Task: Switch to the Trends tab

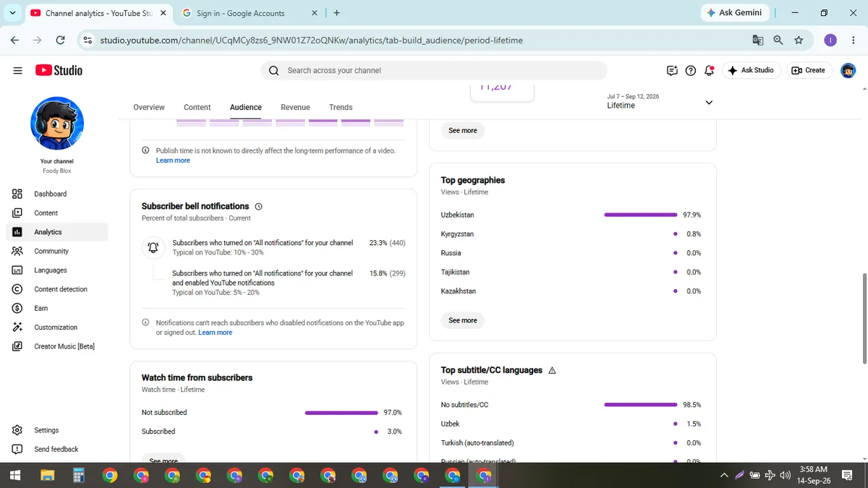Action: [x=341, y=107]
